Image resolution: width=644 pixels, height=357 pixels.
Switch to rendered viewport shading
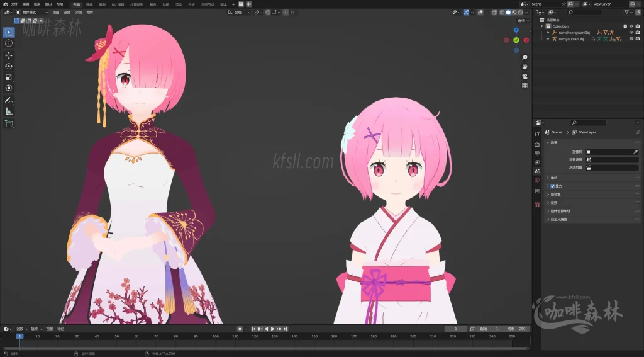click(x=520, y=13)
